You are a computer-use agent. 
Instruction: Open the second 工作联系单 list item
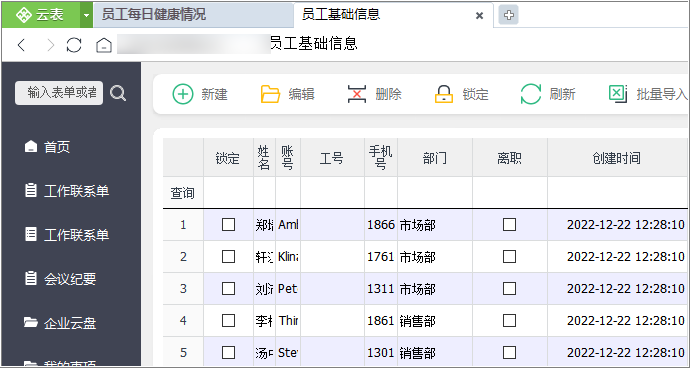coord(66,235)
